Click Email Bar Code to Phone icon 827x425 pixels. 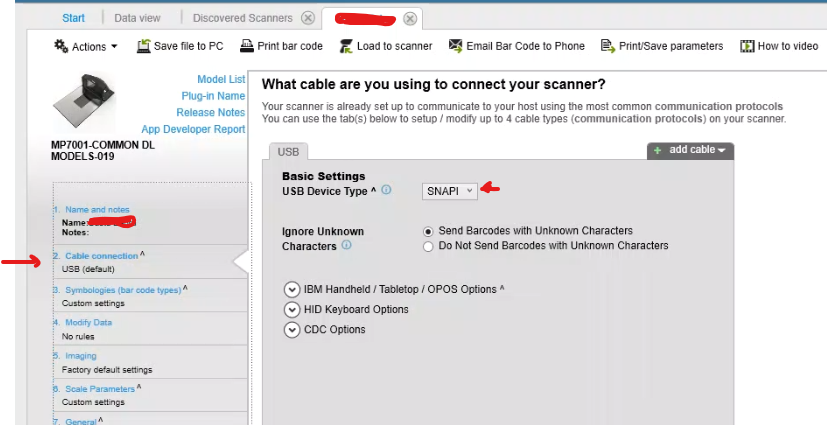pyautogui.click(x=456, y=46)
